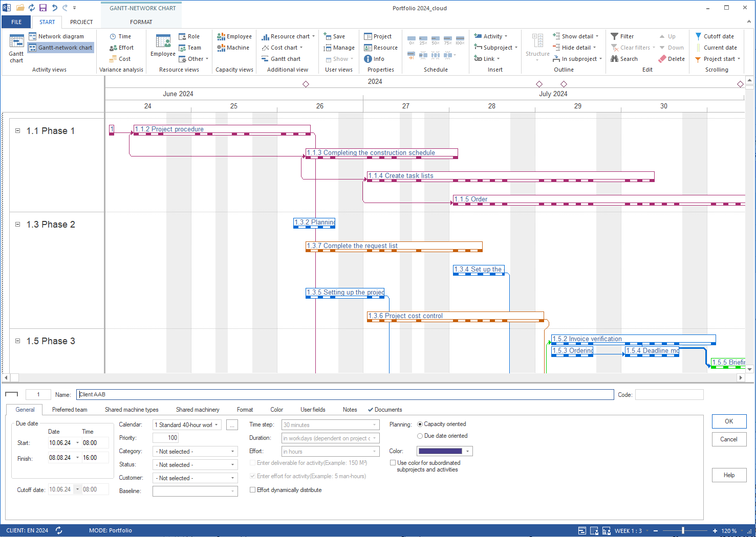Open the Team resource view
Image resolution: width=756 pixels, height=537 pixels.
coord(189,48)
